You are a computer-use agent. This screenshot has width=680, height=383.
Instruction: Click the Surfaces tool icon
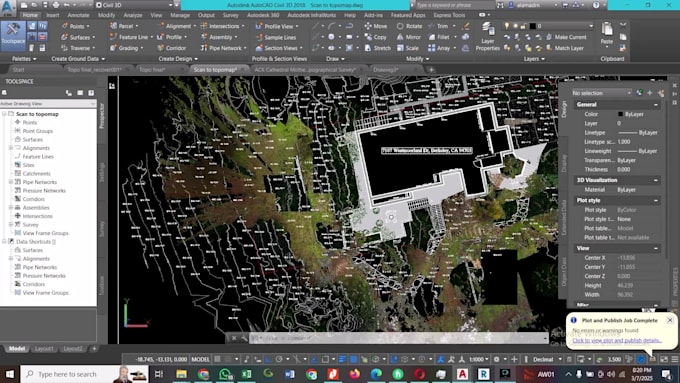65,37
